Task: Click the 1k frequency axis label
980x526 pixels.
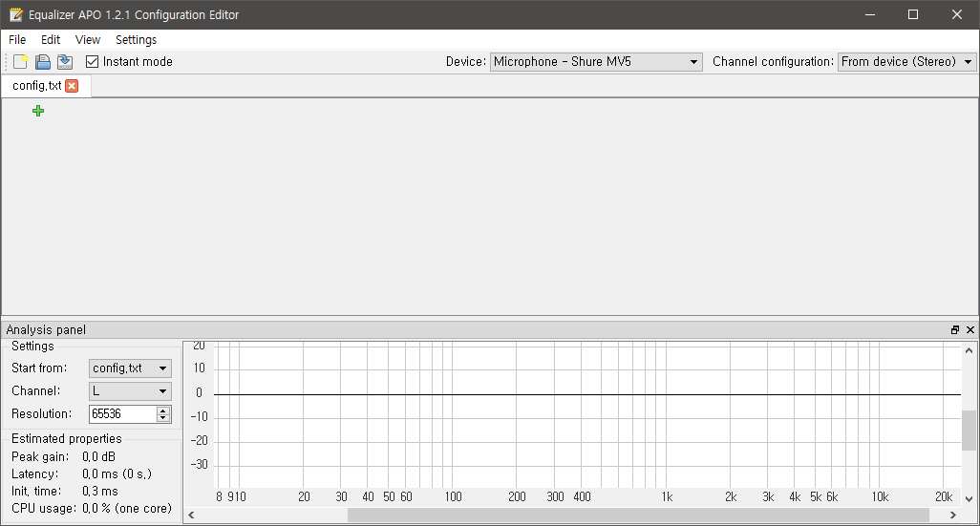Action: [667, 496]
